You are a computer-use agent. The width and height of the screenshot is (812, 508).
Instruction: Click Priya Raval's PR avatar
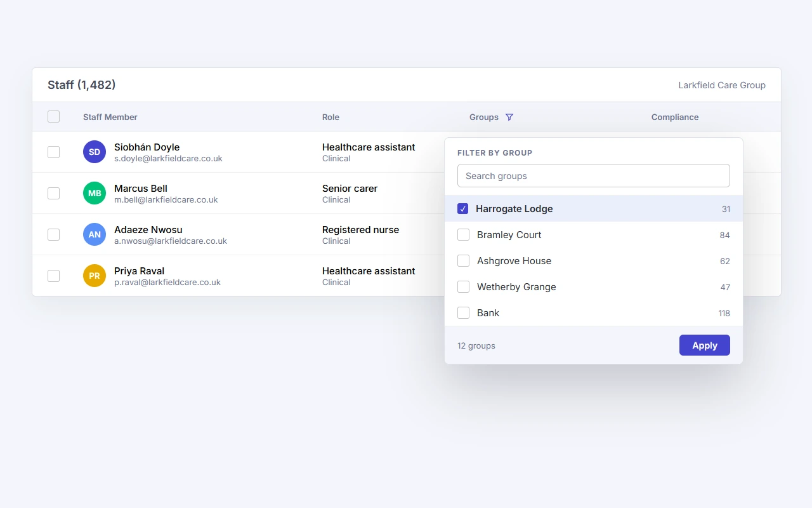pyautogui.click(x=95, y=276)
